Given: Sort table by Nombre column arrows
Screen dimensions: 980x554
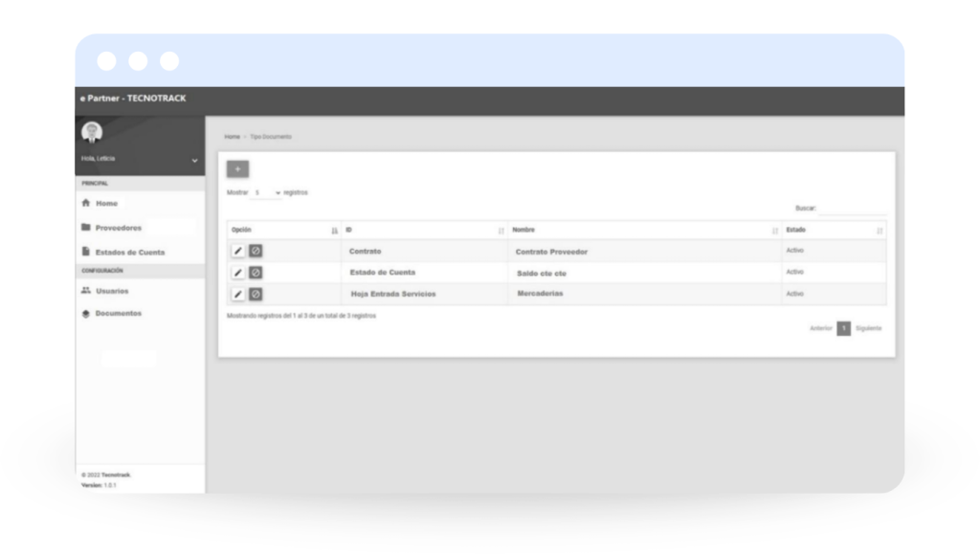Looking at the screenshot, I should click(774, 231).
